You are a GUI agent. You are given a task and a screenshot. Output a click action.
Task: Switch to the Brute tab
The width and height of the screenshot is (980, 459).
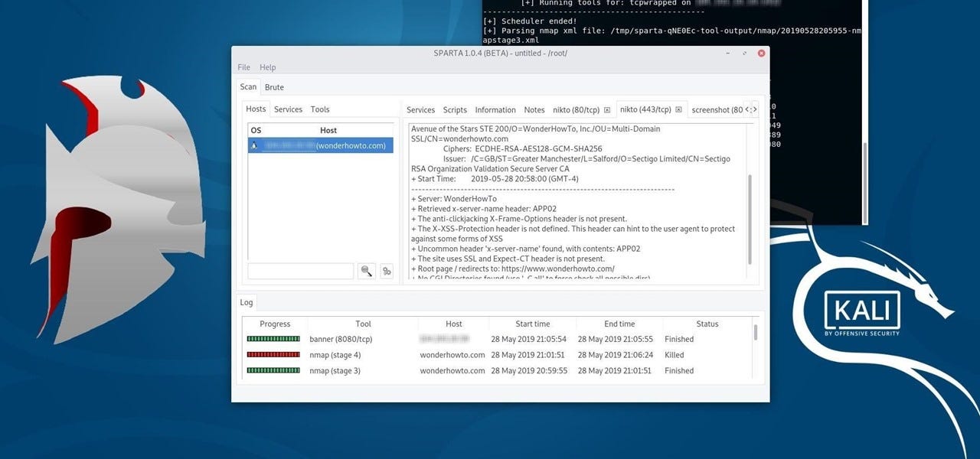pos(274,87)
